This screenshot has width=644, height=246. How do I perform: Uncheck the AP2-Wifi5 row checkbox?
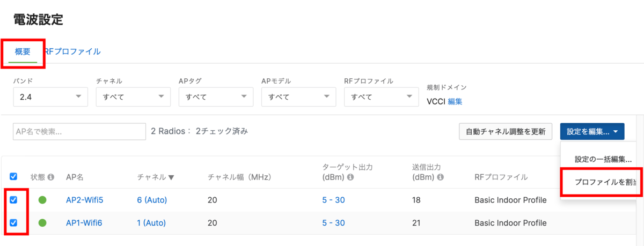point(14,199)
